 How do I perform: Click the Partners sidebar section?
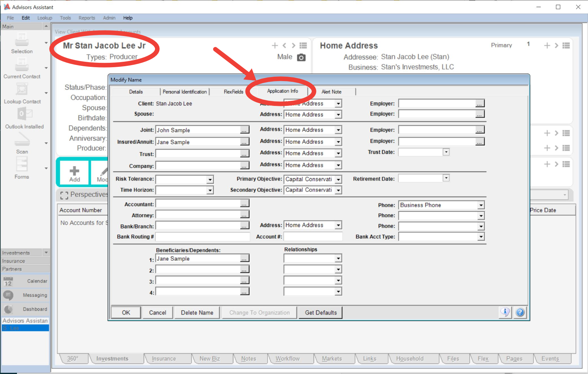(x=25, y=269)
